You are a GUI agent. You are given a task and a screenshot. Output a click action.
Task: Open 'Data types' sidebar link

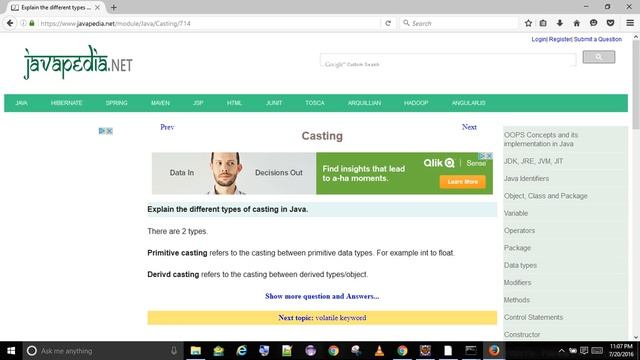[520, 265]
